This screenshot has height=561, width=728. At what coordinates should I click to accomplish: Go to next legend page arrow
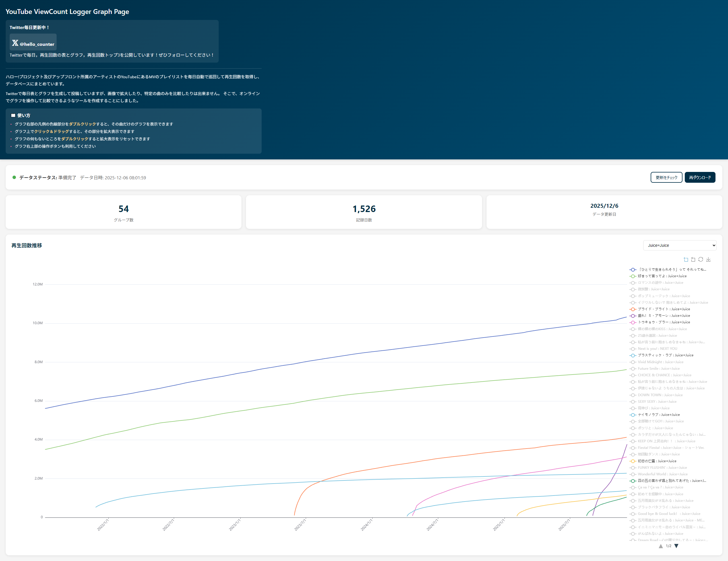click(x=676, y=546)
